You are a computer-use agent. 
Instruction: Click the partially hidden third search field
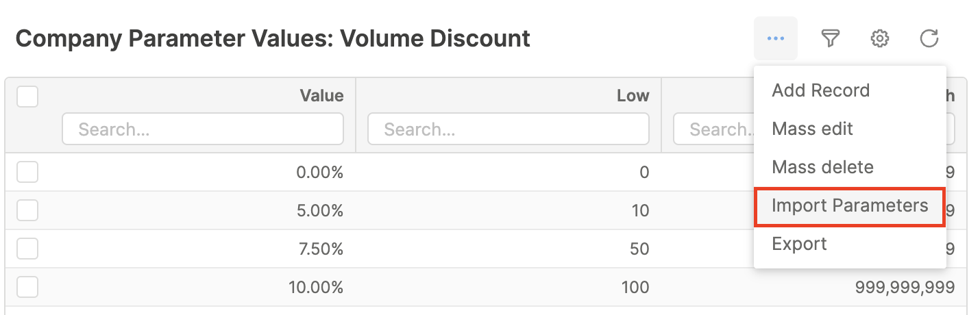pos(713,129)
